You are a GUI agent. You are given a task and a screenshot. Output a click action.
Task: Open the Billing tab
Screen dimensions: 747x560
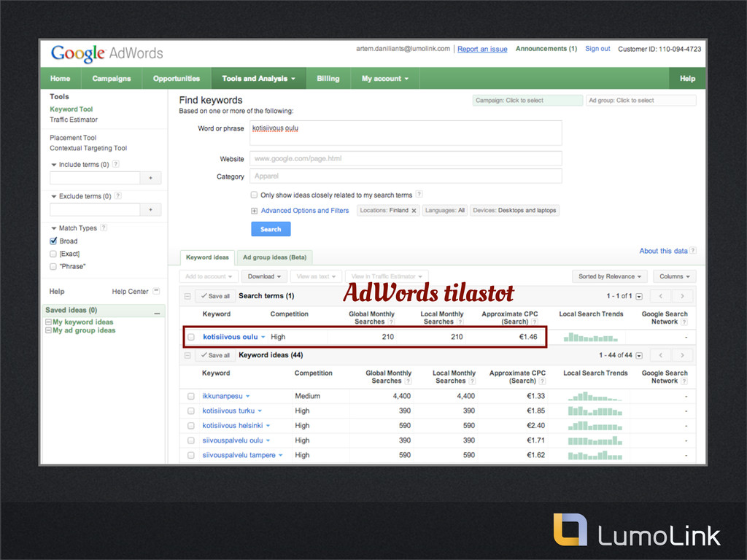pos(328,79)
